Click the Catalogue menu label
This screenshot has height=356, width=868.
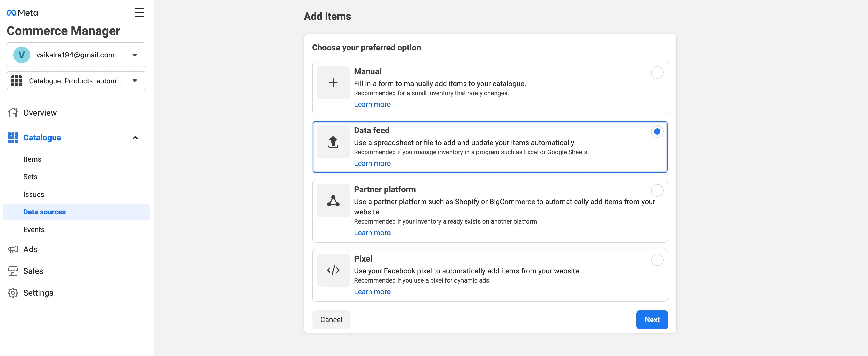pos(42,137)
